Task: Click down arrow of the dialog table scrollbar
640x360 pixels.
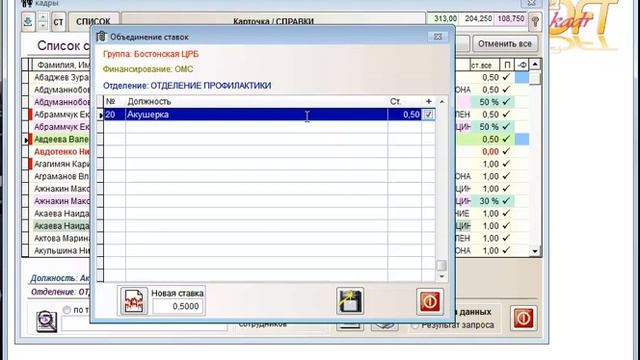Action: click(x=442, y=276)
